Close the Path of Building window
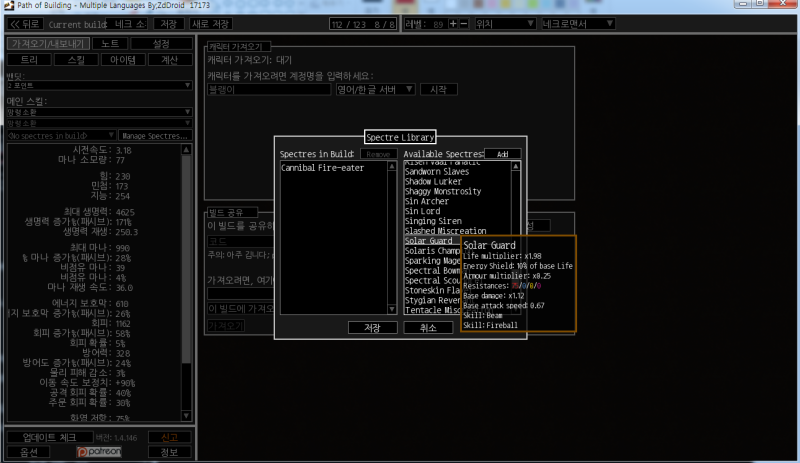Viewport: 800px width, 463px height. click(783, 4)
